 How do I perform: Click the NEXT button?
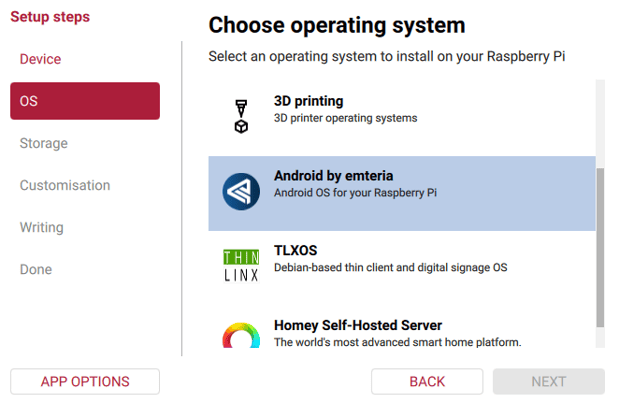coord(549,382)
